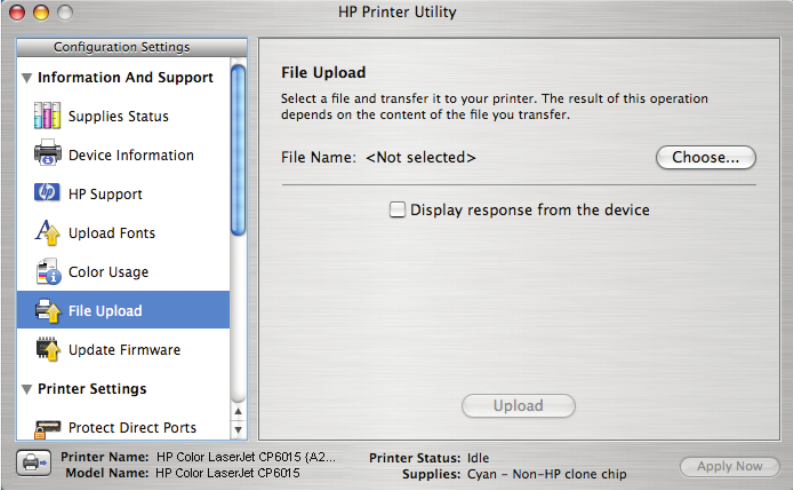Click the Device Information printer icon
The height and width of the screenshot is (490, 793).
[x=47, y=152]
